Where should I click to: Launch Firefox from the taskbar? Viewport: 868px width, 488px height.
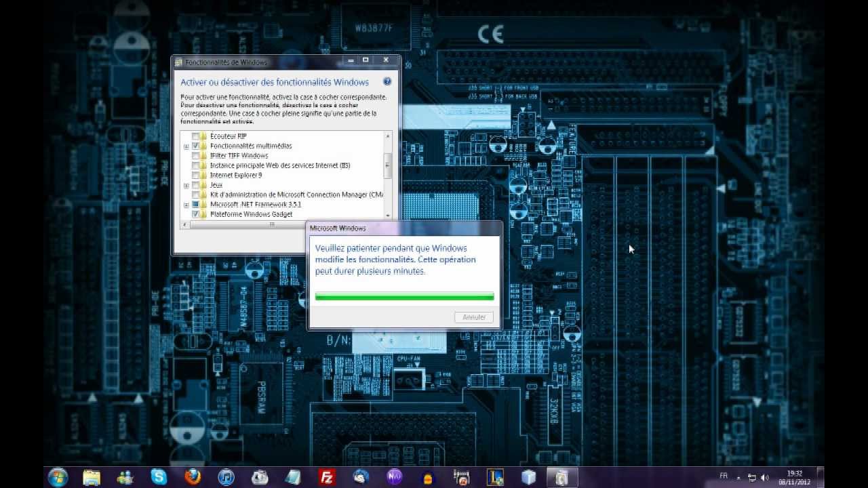193,477
